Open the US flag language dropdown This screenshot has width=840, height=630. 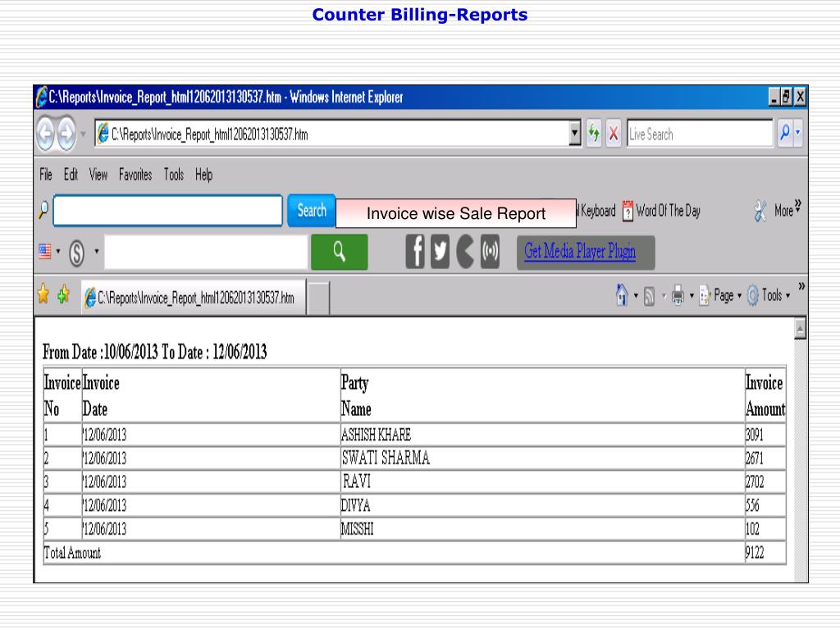click(49, 251)
